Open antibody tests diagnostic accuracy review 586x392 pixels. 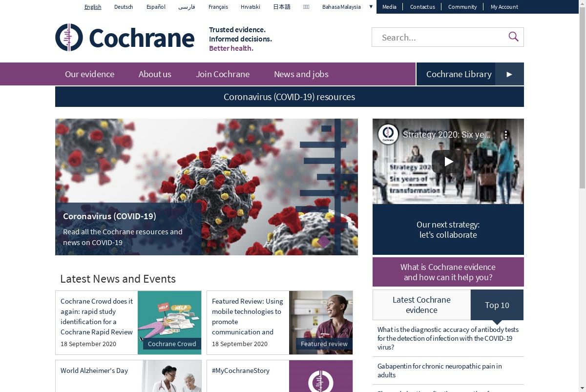[x=448, y=338]
